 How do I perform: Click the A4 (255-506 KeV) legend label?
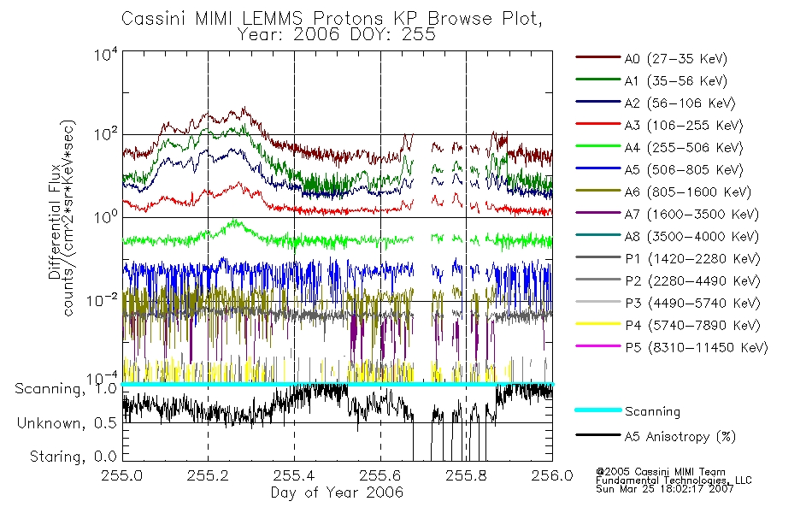pos(684,148)
